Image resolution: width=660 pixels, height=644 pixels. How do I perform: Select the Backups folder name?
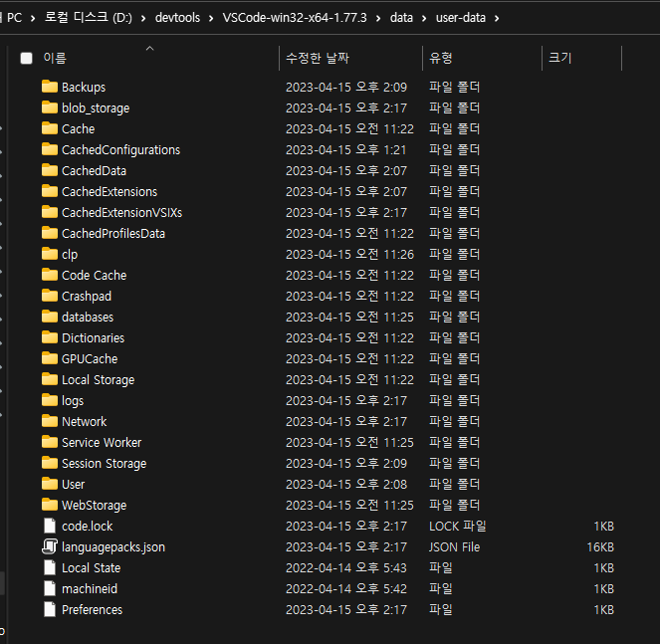84,88
